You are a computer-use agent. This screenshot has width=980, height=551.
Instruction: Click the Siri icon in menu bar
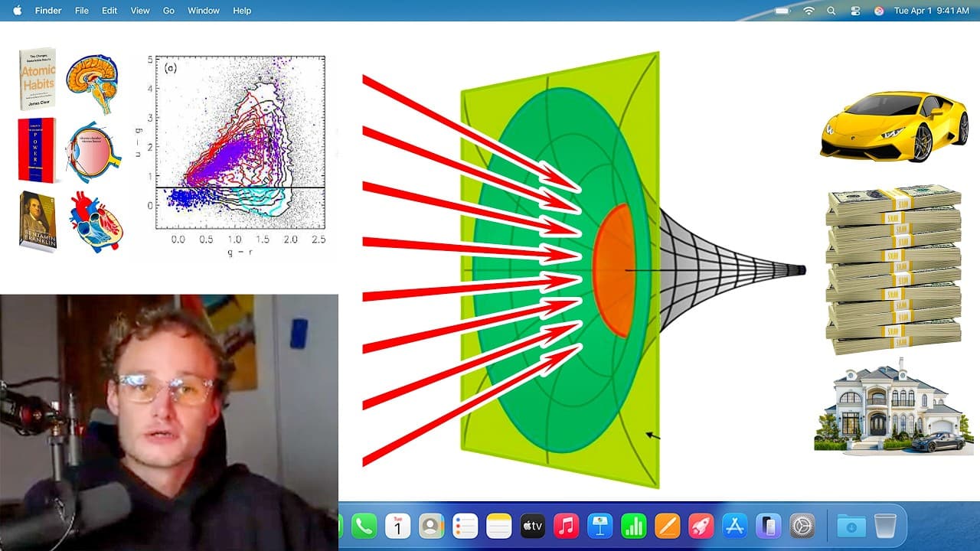point(879,11)
